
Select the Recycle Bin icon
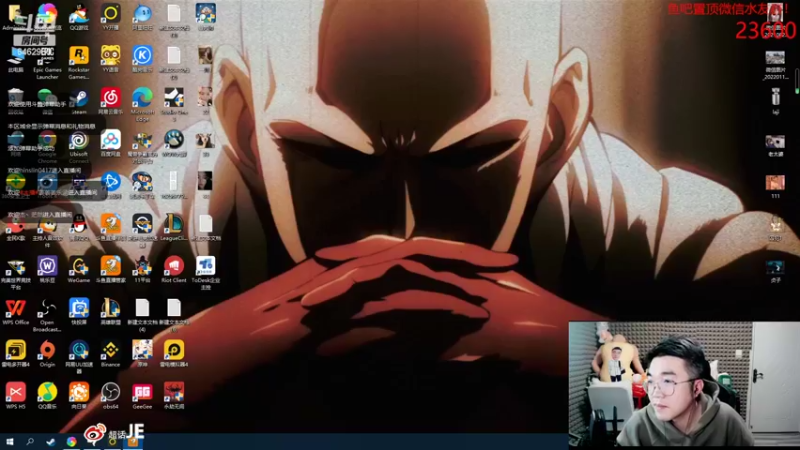click(15, 101)
